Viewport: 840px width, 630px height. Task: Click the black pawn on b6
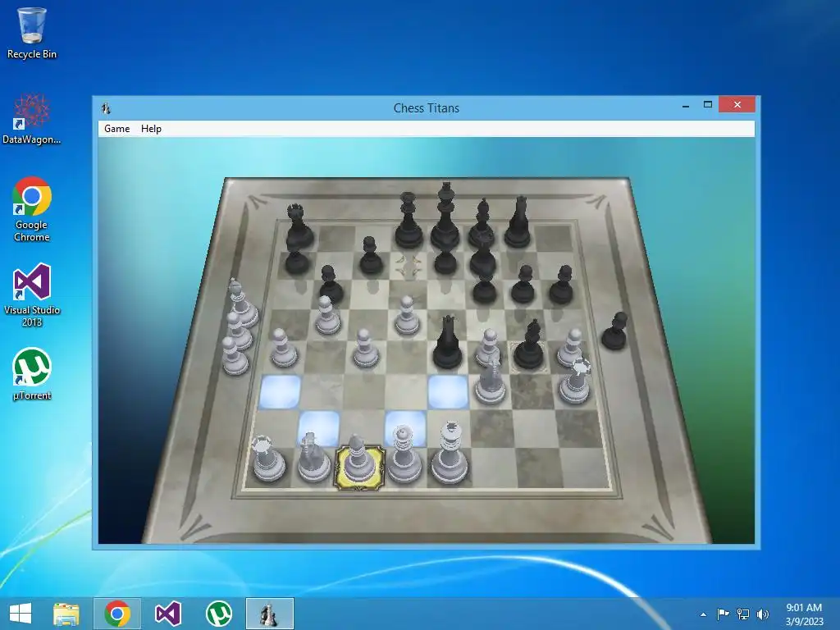(x=331, y=284)
